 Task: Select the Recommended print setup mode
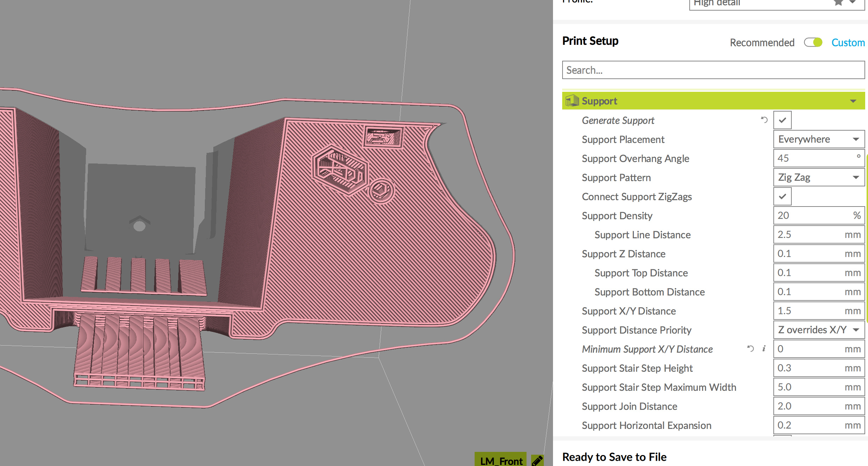[x=762, y=43]
